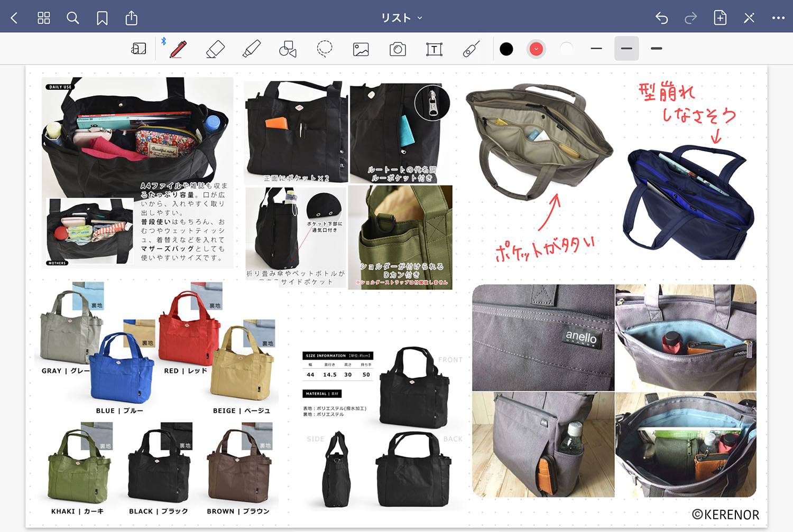
Task: Select the Text box tool
Action: pos(434,49)
